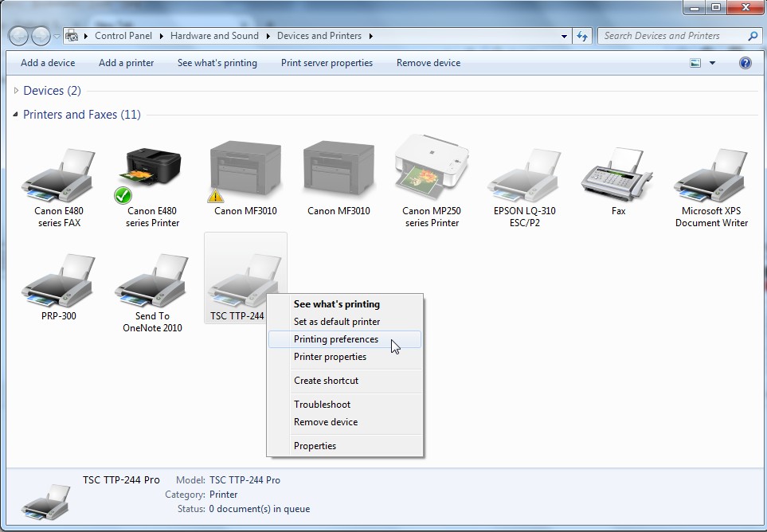Select the Send To OneNote 2010 icon
The width and height of the screenshot is (767, 532).
tap(152, 280)
